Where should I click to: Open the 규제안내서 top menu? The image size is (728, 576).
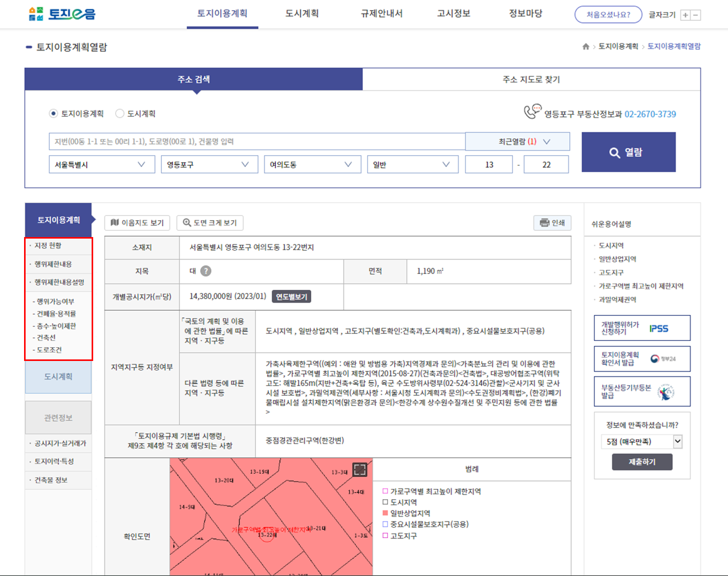[x=382, y=14]
